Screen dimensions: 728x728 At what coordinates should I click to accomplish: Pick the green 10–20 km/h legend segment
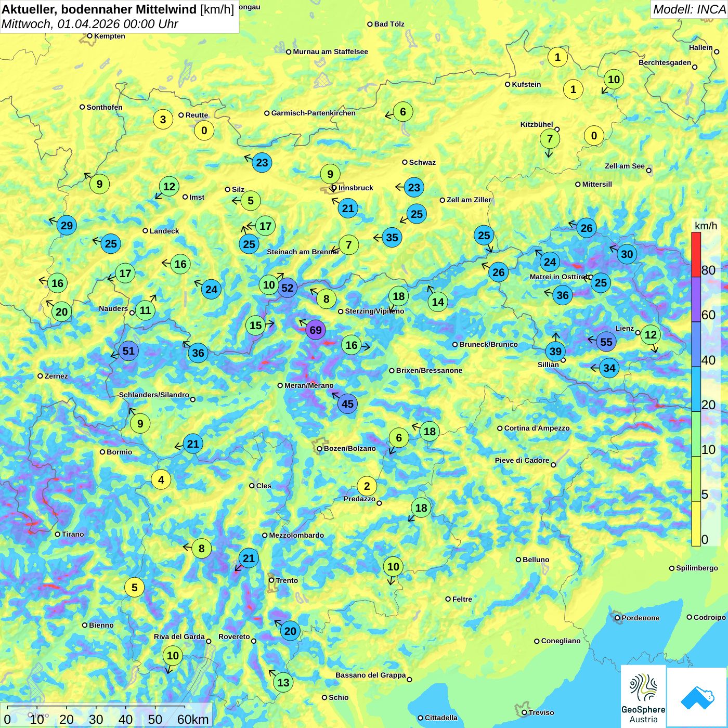(696, 434)
